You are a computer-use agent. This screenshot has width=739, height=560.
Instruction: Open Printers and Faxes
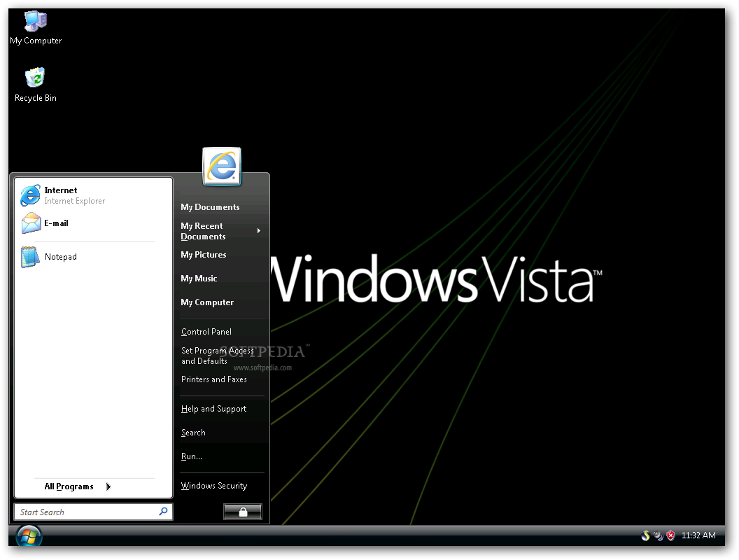pyautogui.click(x=214, y=379)
